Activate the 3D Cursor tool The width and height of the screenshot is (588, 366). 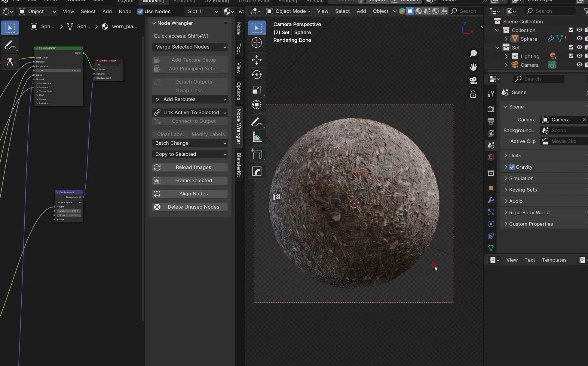[256, 43]
